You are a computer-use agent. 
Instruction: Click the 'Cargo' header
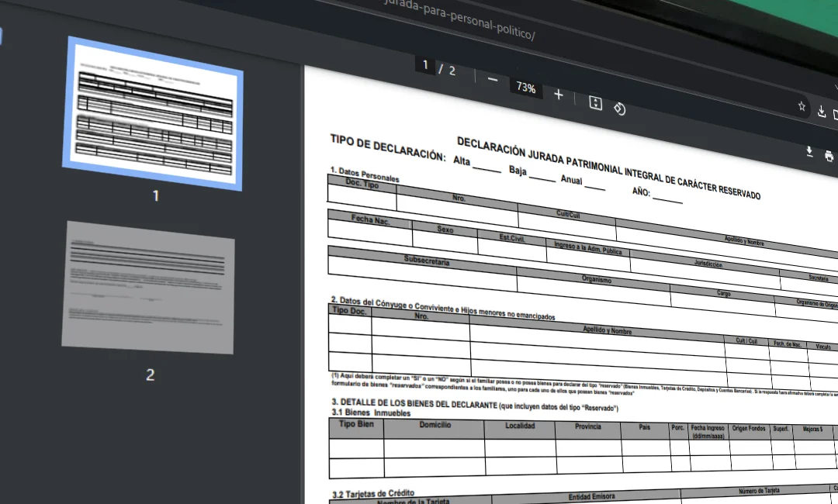[x=723, y=293]
